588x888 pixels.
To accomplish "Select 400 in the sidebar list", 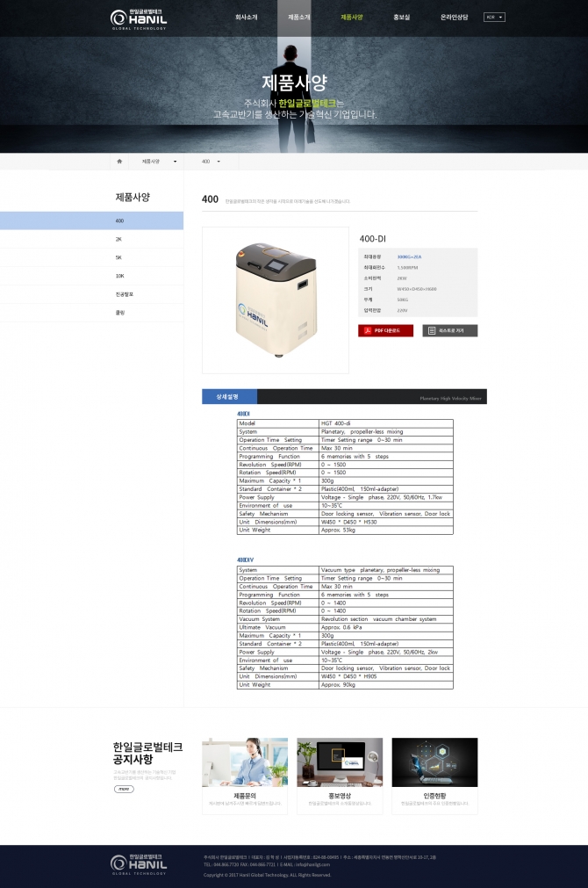I will (91, 220).
